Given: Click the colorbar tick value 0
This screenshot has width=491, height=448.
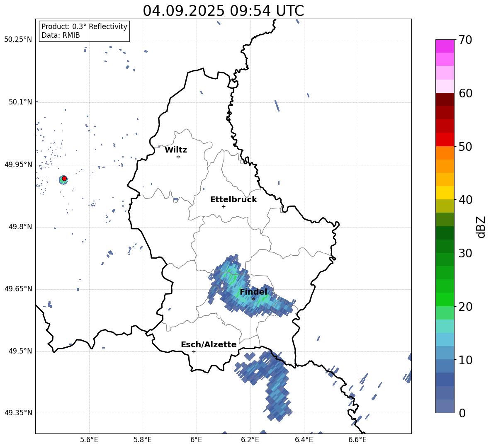Looking at the screenshot, I should pos(462,413).
